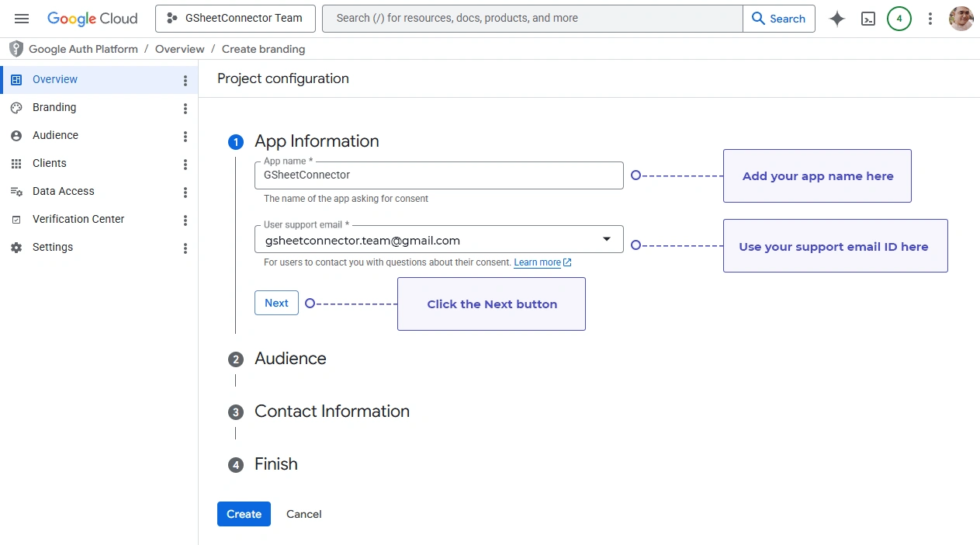The height and width of the screenshot is (545, 980).
Task: Open the GSheetConnector Team project picker
Action: (x=235, y=19)
